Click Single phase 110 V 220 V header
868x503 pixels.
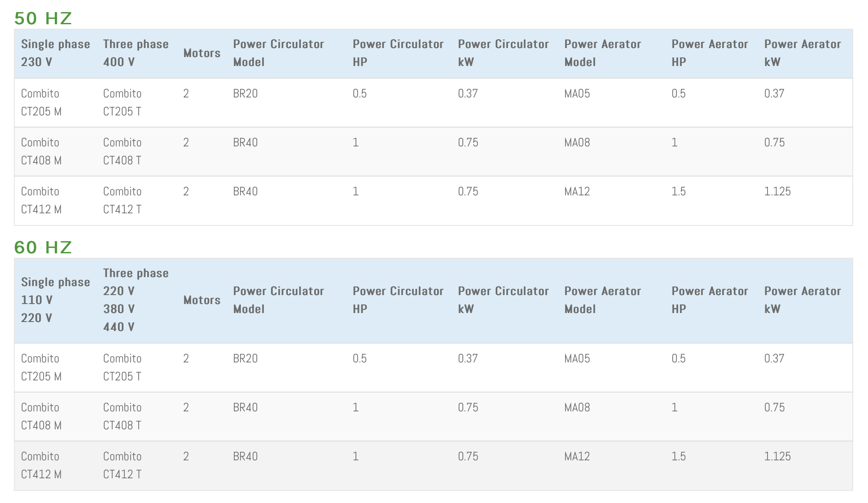tap(55, 300)
